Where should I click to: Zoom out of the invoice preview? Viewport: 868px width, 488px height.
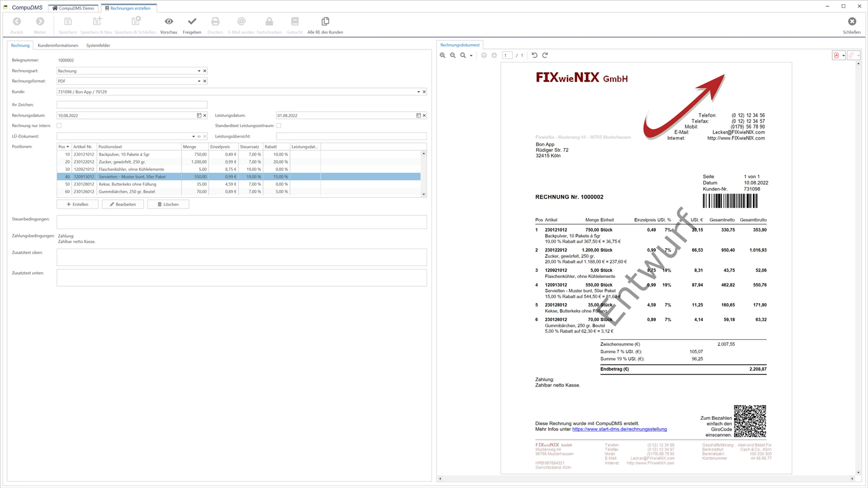[x=453, y=55]
